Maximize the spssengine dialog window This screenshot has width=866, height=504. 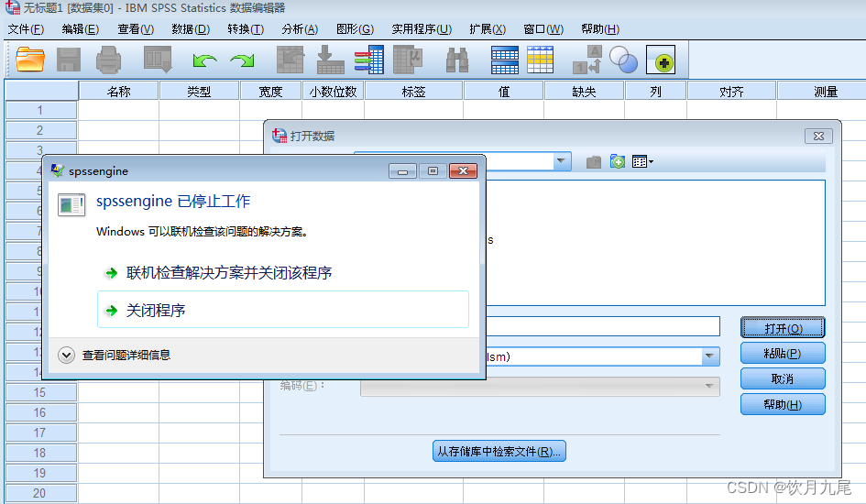point(433,171)
